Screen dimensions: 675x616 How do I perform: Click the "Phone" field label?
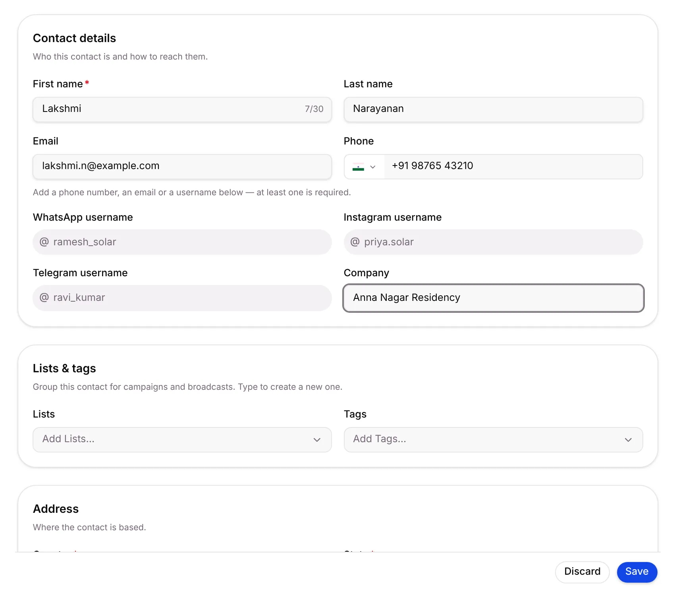point(359,141)
